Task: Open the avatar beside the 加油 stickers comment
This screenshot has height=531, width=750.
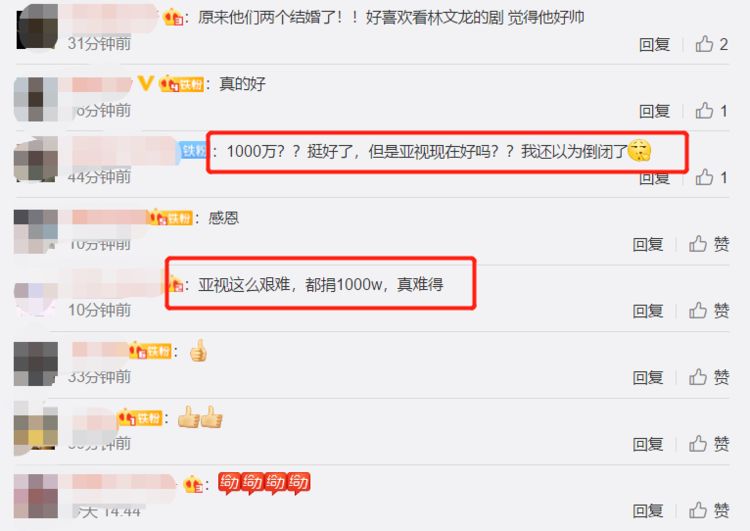Action: pyautogui.click(x=36, y=496)
